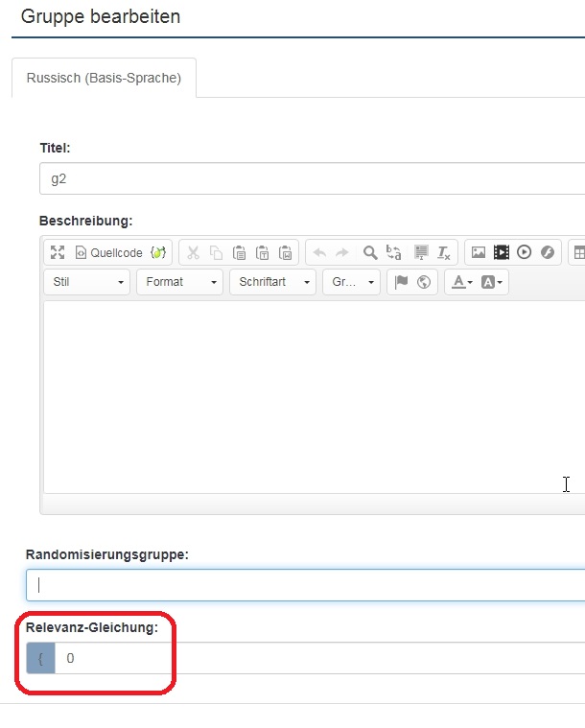The height and width of the screenshot is (728, 585).
Task: Expand the Schriftart font dropdown
Action: [x=272, y=282]
